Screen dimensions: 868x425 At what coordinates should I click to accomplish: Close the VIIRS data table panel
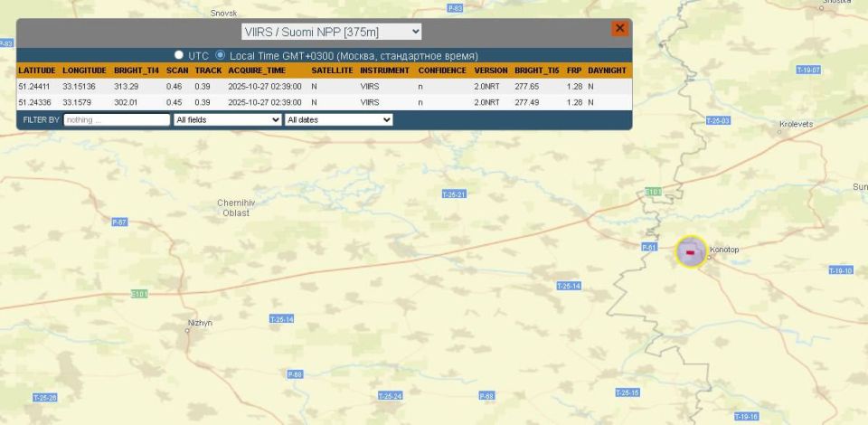[x=619, y=29]
